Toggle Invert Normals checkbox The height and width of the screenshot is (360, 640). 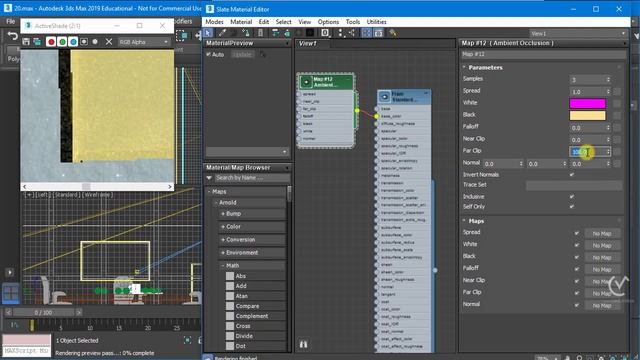pos(572,175)
